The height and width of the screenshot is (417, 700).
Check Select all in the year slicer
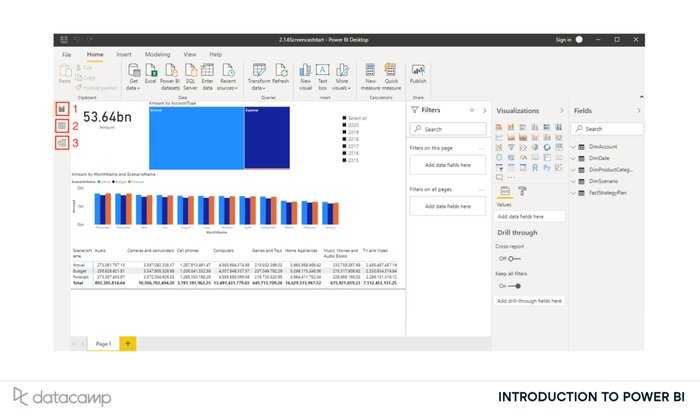[344, 118]
